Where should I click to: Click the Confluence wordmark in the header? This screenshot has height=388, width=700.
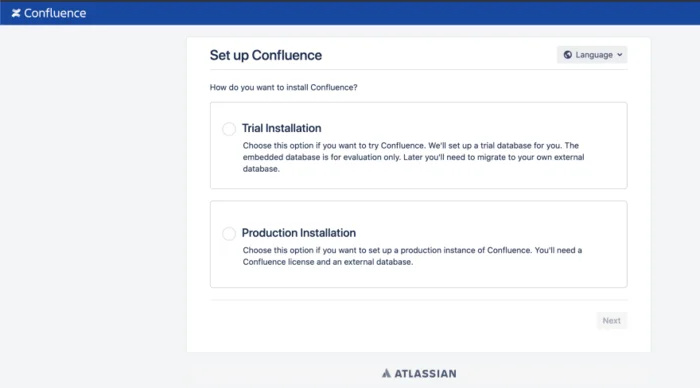55,13
